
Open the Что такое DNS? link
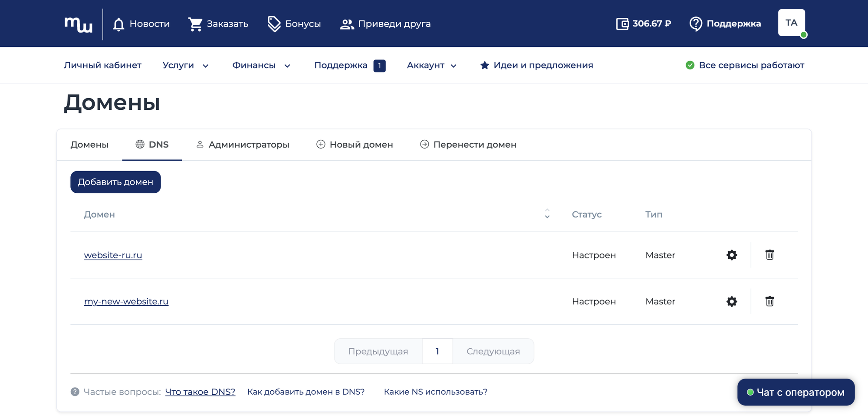(x=200, y=392)
